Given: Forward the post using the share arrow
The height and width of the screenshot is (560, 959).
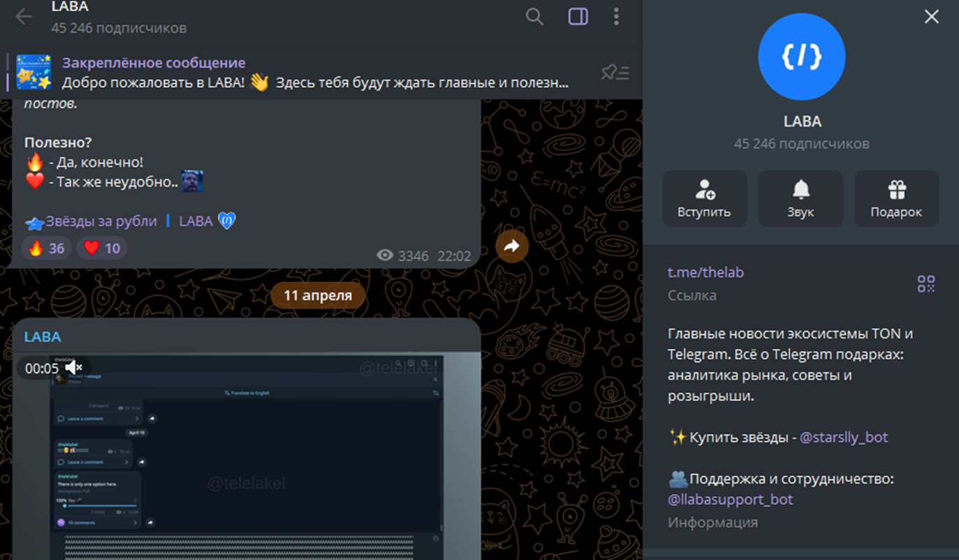Looking at the screenshot, I should click(x=512, y=246).
